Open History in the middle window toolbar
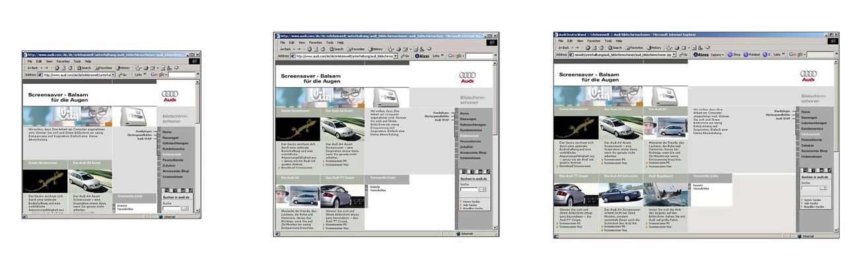This screenshot has width=868, height=276. coord(375,49)
